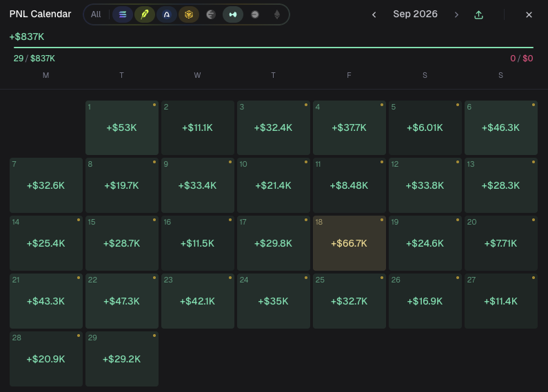Select day 24 showing +$35K
The width and height of the screenshot is (548, 392).
[x=274, y=301]
